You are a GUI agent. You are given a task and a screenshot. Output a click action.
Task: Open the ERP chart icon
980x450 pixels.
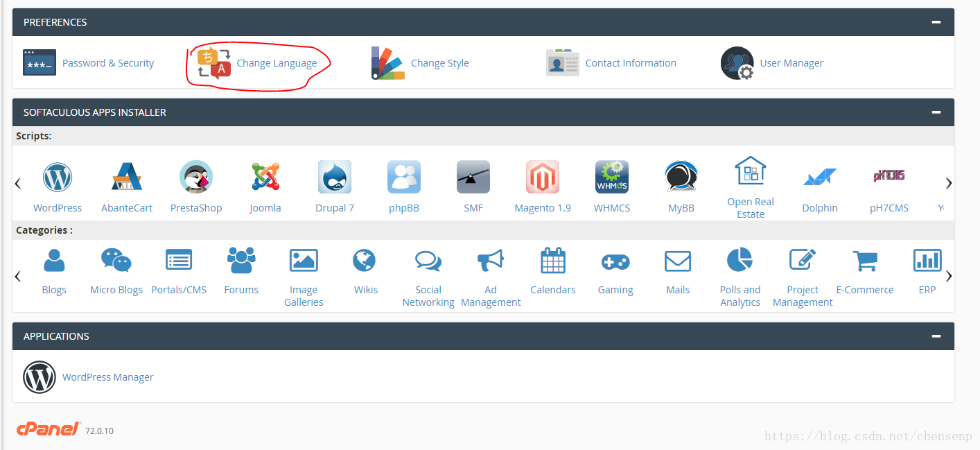point(927,261)
